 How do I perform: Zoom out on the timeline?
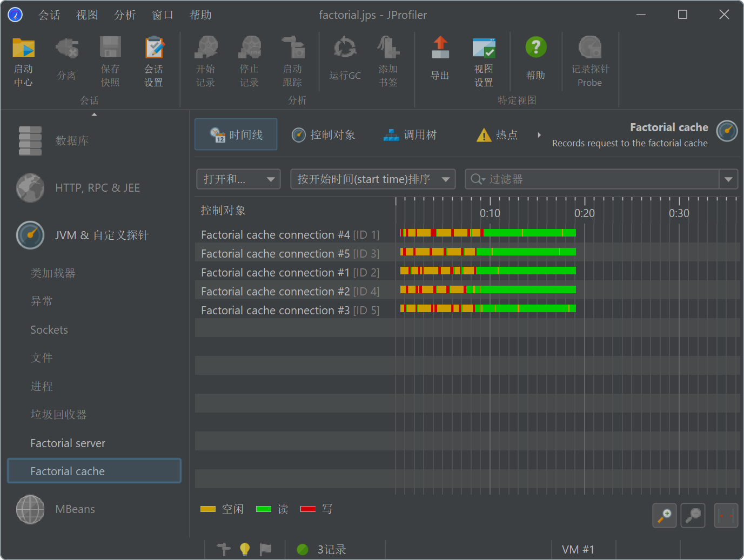pos(693,515)
